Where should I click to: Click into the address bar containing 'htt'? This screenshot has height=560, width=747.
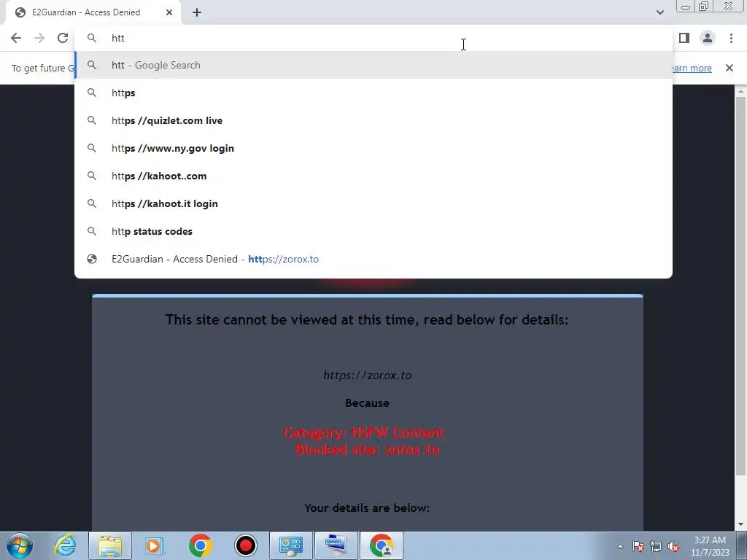tap(373, 38)
